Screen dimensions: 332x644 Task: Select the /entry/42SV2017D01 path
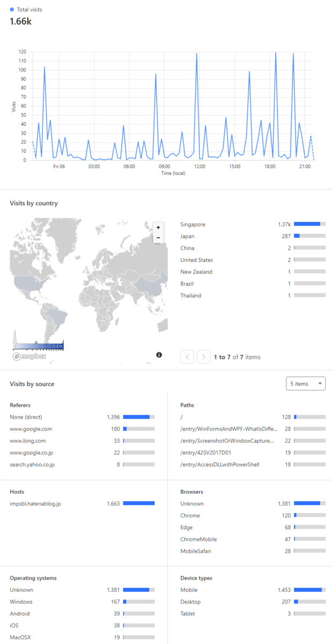tap(206, 452)
